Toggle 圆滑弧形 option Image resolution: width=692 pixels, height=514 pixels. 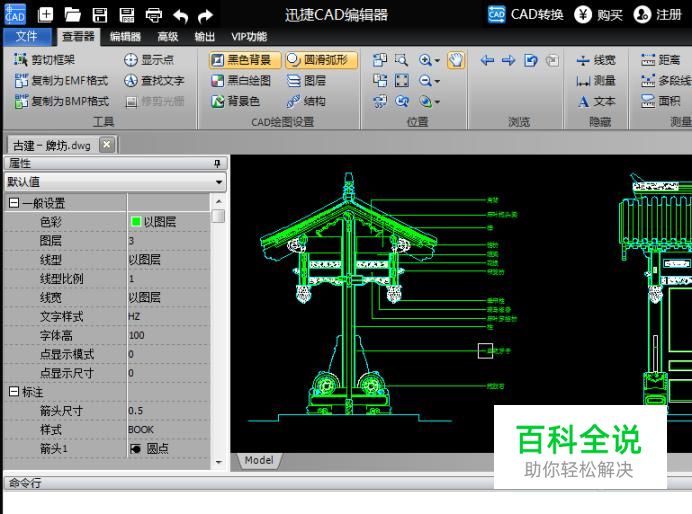tap(321, 60)
